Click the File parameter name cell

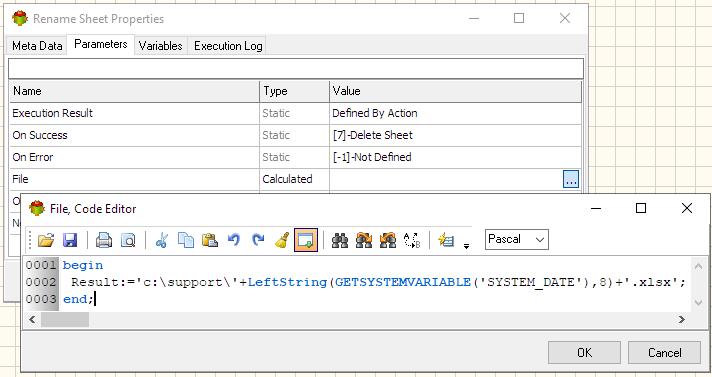coord(134,179)
